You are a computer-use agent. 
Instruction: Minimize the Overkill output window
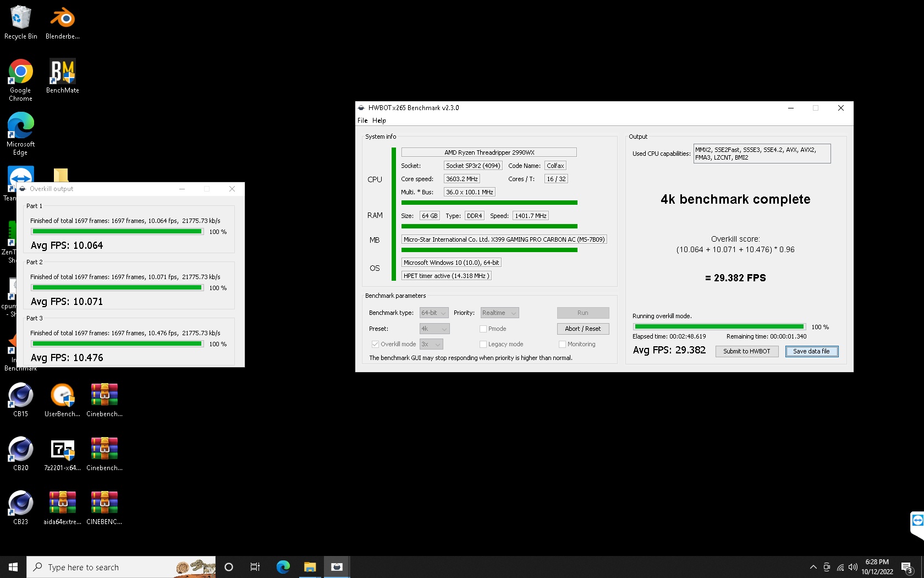tap(182, 189)
